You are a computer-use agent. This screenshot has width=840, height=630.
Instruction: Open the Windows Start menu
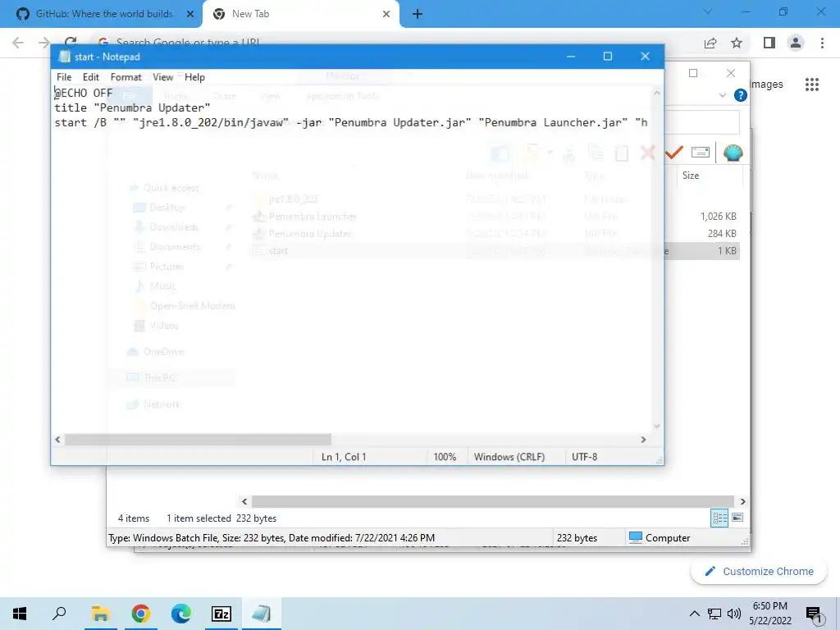[x=20, y=614]
